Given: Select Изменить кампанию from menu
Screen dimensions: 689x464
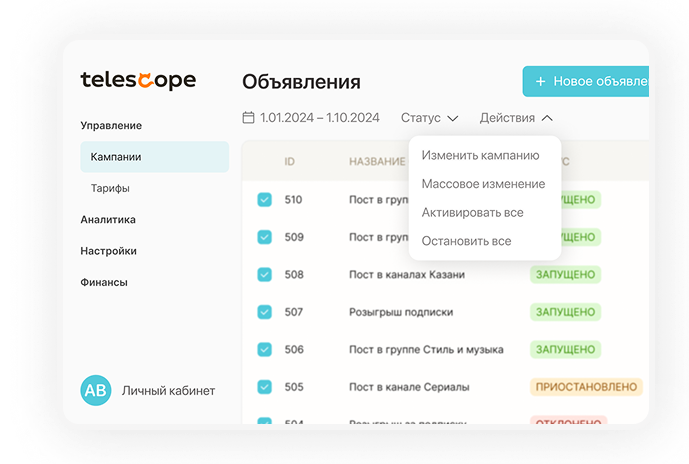Looking at the screenshot, I should (480, 155).
